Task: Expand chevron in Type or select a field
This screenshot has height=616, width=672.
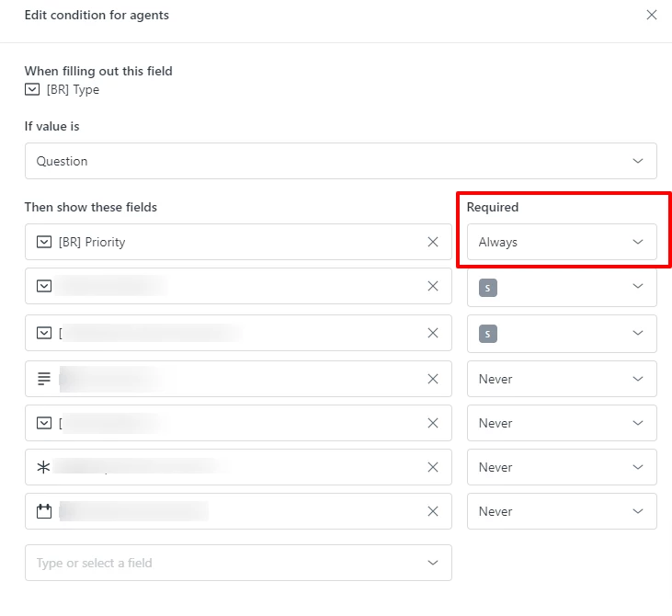Action: click(x=433, y=563)
